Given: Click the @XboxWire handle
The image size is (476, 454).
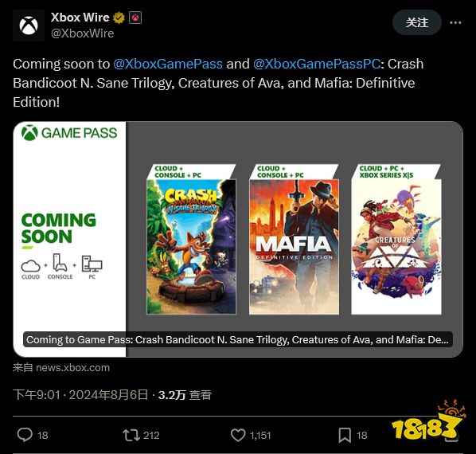Looking at the screenshot, I should click(x=82, y=33).
